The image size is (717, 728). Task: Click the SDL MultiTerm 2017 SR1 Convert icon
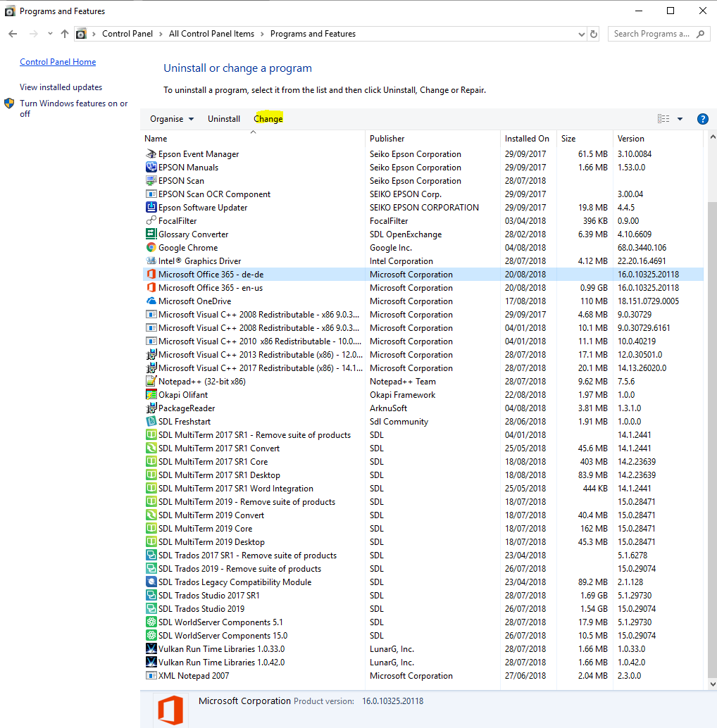[x=151, y=448]
